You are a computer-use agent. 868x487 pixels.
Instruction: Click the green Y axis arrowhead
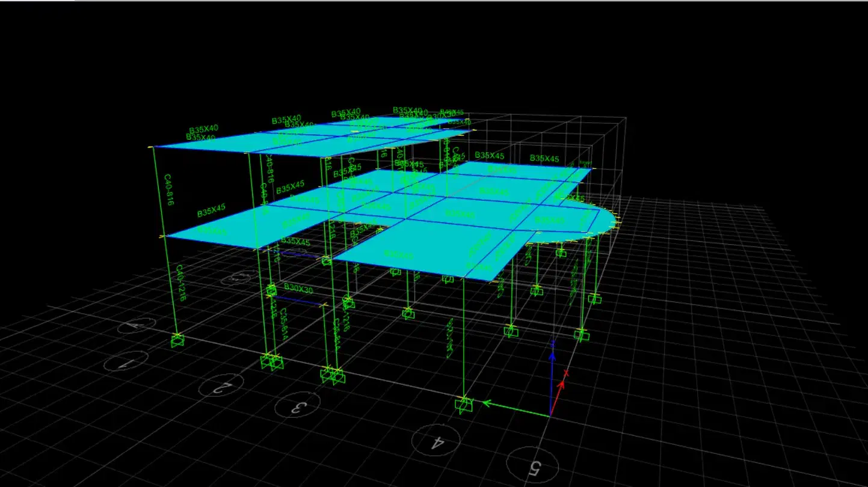(487, 403)
